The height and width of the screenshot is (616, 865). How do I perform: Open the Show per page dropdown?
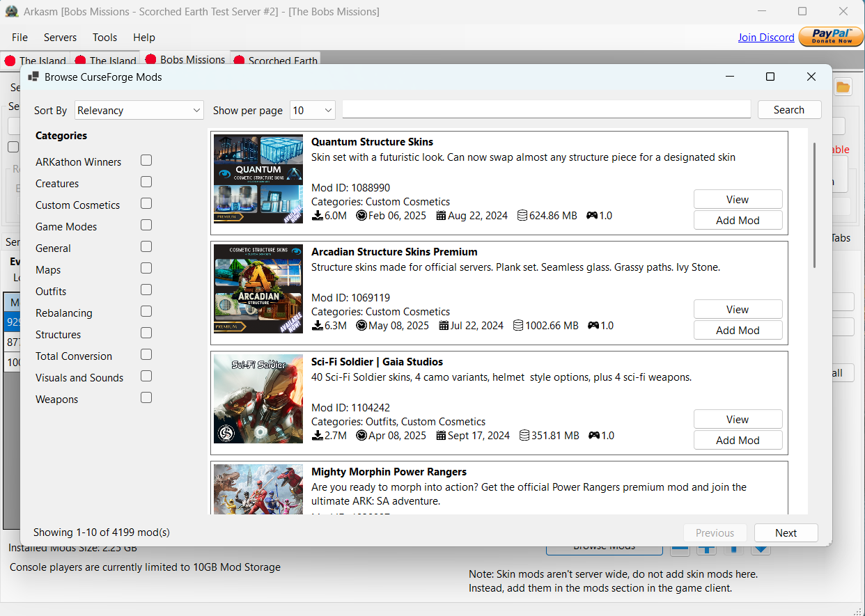(313, 110)
